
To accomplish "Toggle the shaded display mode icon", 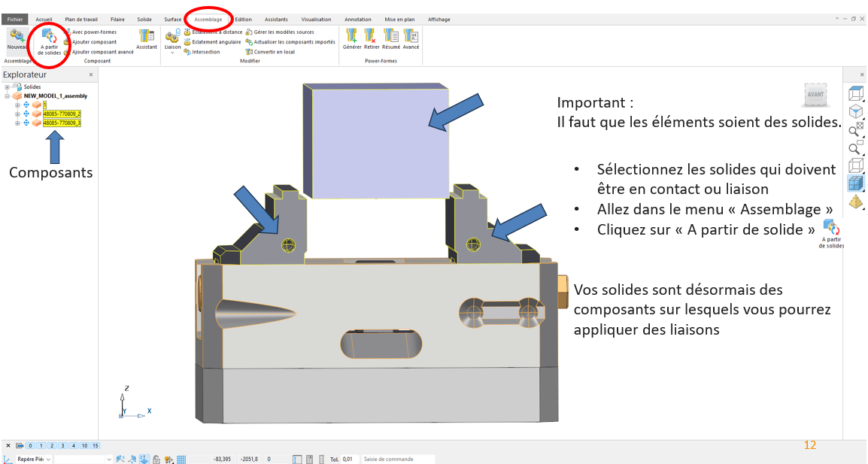I will (x=856, y=183).
